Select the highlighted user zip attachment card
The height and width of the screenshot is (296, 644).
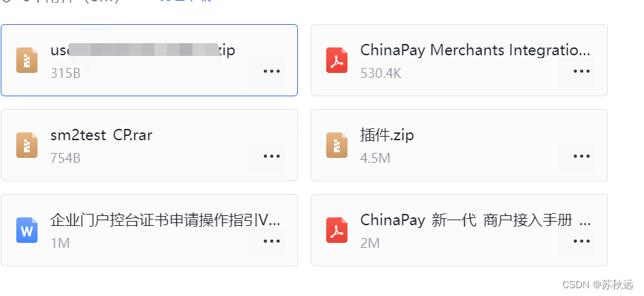[x=149, y=60]
